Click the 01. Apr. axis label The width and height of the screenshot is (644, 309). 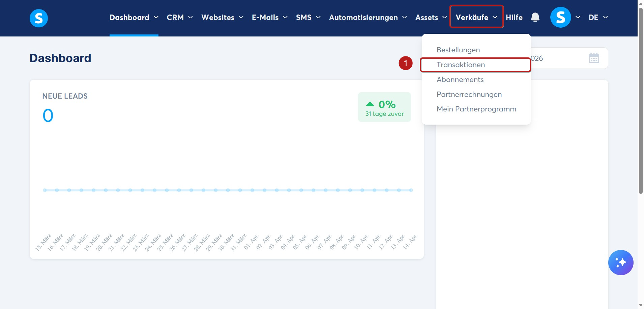coord(251,241)
